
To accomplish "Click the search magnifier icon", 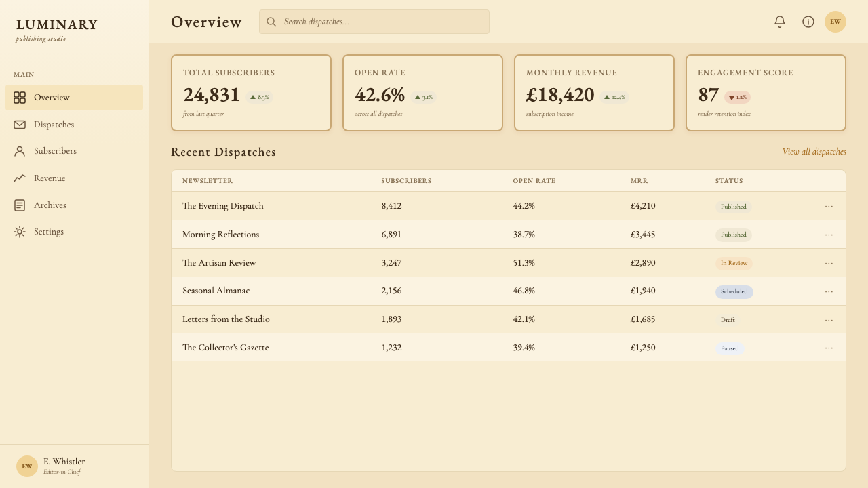I will coord(271,22).
